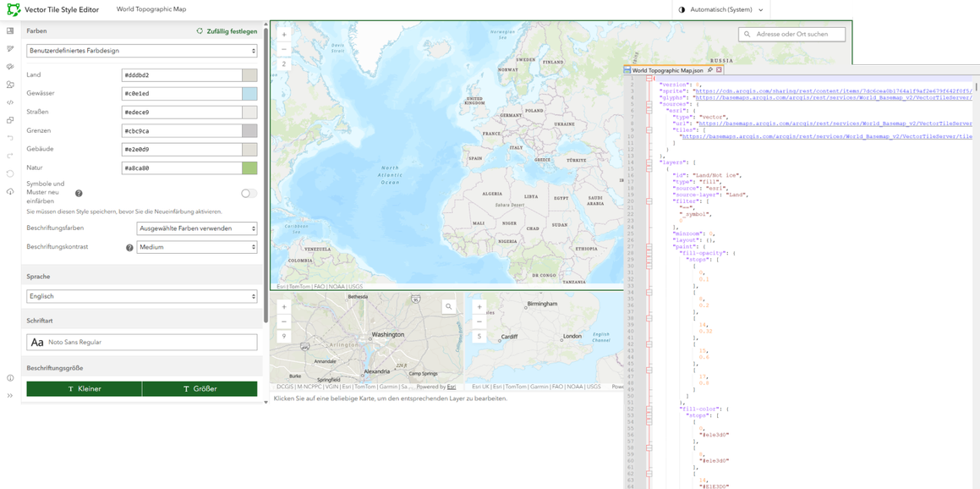Viewport: 980px width, 489px height.
Task: Expand the sidebar with double chevron
Action: [10, 396]
